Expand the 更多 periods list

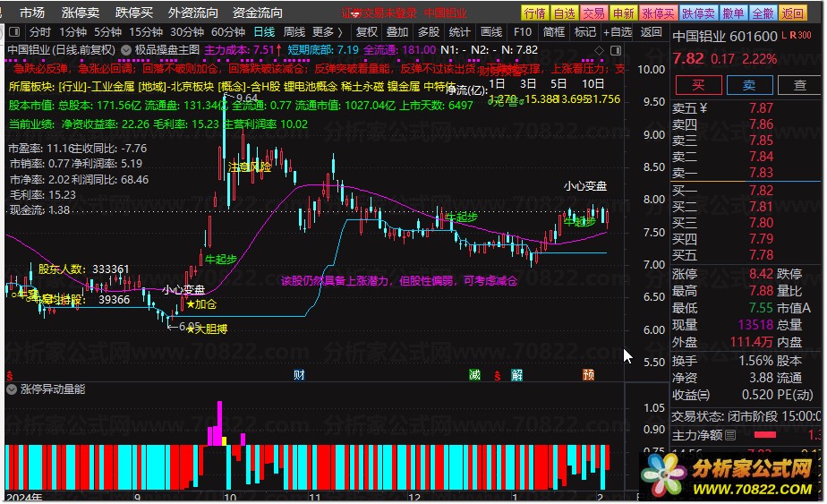(327, 32)
